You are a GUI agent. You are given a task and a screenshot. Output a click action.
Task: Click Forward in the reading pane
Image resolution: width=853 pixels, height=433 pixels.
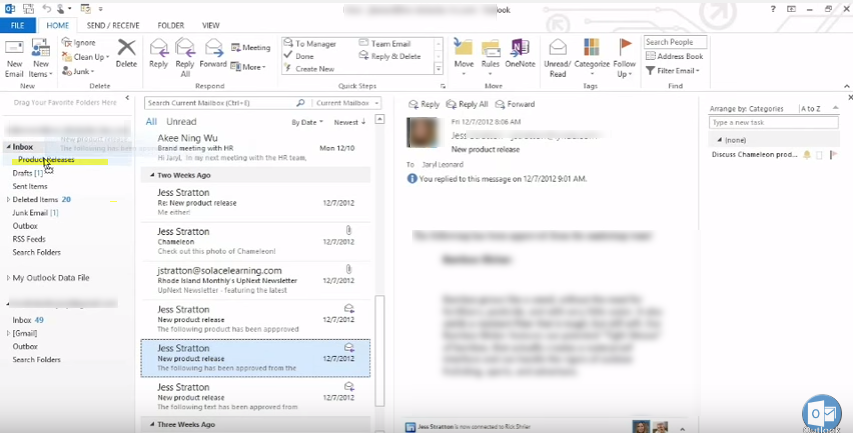pyautogui.click(x=515, y=104)
